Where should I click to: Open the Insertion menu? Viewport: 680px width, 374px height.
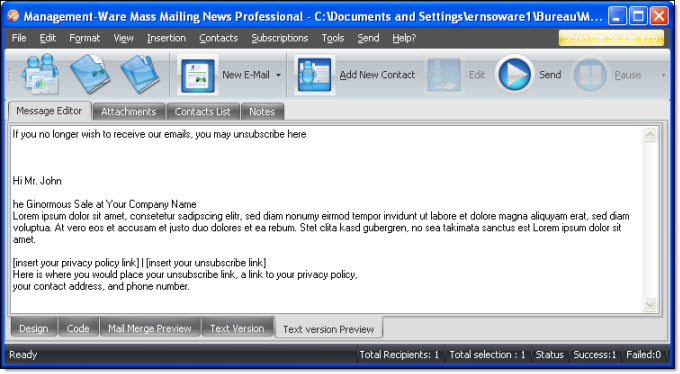166,38
